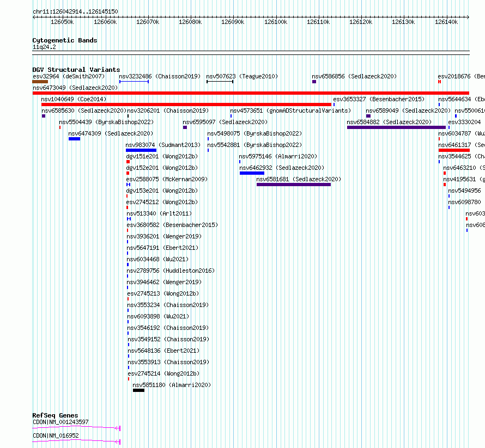This screenshot has height=448, width=485.
Task: Select the black nsv507623 interval bar
Action: pos(220,82)
